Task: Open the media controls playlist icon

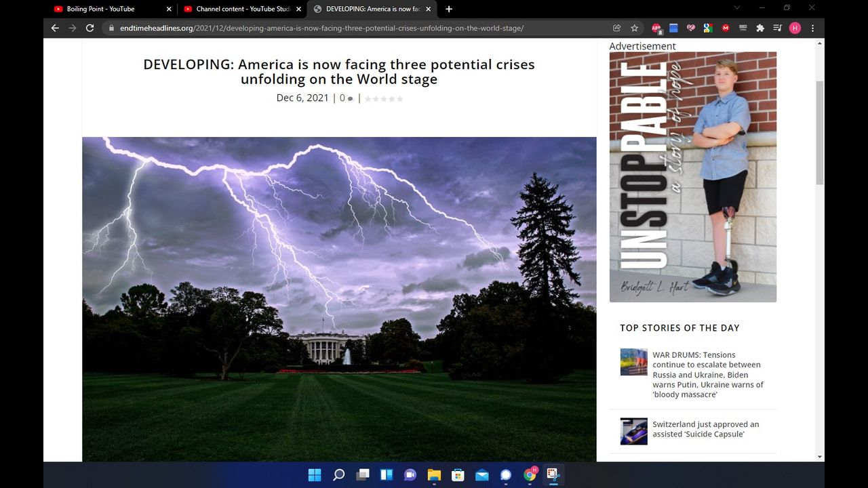Action: (777, 28)
